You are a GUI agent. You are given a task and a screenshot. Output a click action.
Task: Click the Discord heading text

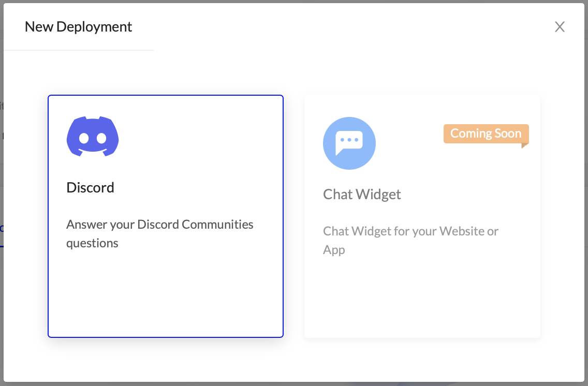(x=91, y=187)
